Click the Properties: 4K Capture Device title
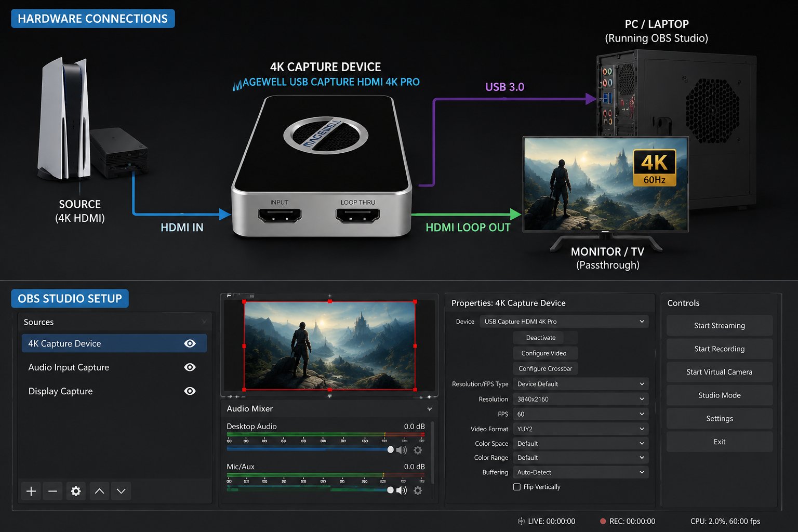The height and width of the screenshot is (532, 798). point(509,303)
